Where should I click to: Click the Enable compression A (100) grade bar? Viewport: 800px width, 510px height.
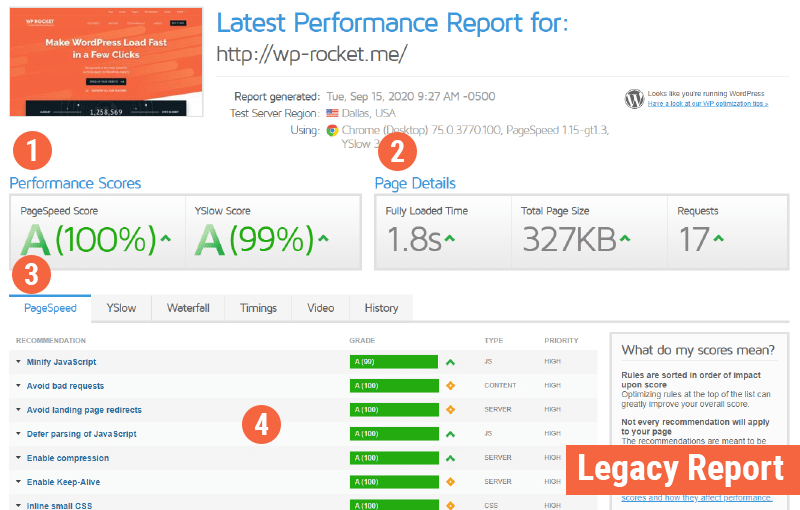coord(394,458)
